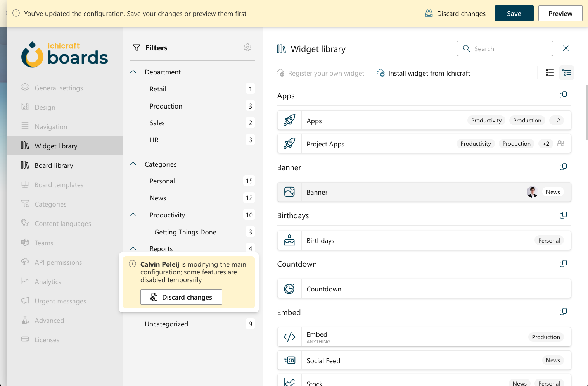Click the Embed code icon
The width and height of the screenshot is (588, 386).
289,337
